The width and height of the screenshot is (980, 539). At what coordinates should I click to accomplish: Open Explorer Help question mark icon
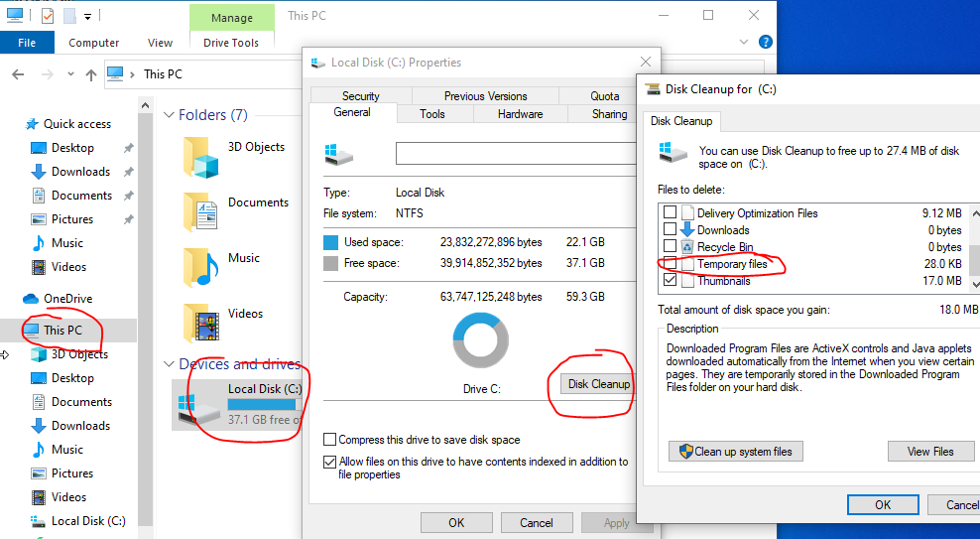(765, 42)
